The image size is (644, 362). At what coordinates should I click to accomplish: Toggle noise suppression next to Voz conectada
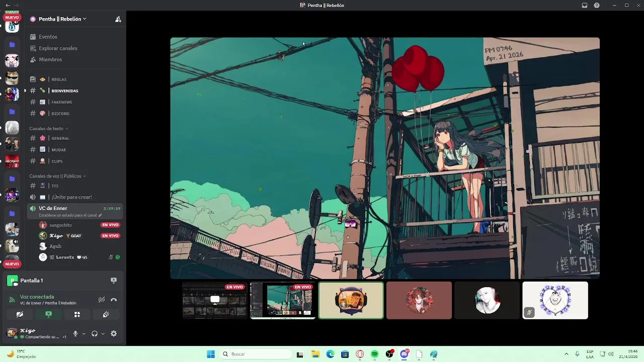pyautogui.click(x=102, y=300)
